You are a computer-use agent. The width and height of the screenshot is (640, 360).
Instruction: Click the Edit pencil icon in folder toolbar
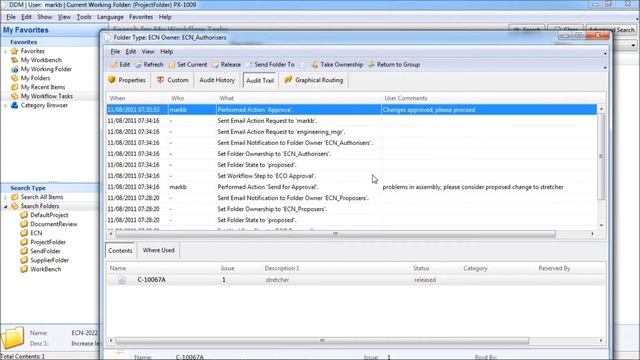[x=114, y=64]
